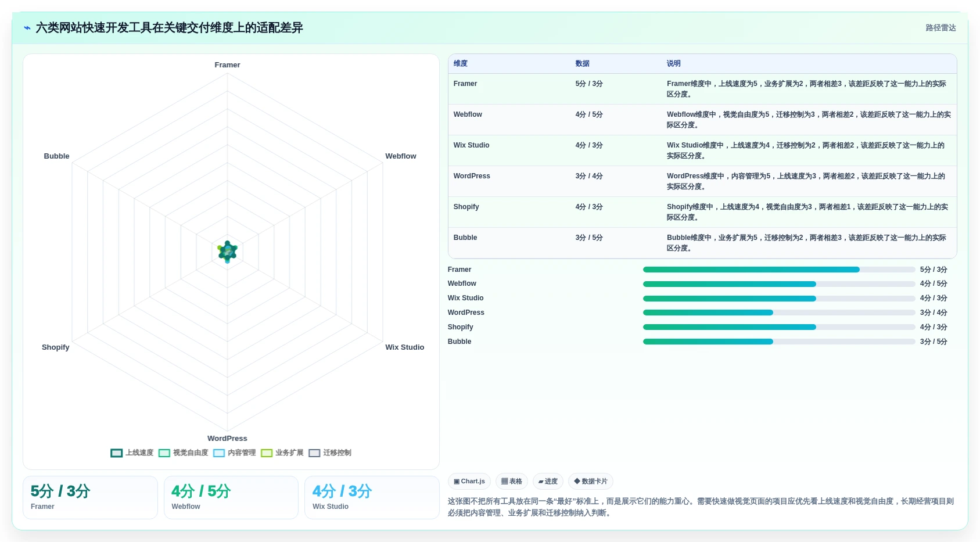Image resolution: width=980 pixels, height=542 pixels.
Task: Click the 3分 / 5分 value in Bubble table row
Action: pos(589,238)
